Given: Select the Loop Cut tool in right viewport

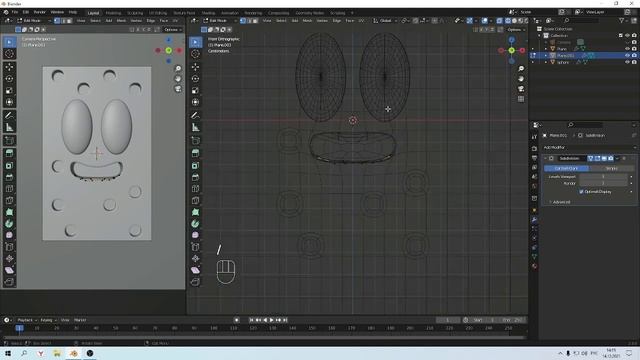Looking at the screenshot, I should click(x=196, y=189).
